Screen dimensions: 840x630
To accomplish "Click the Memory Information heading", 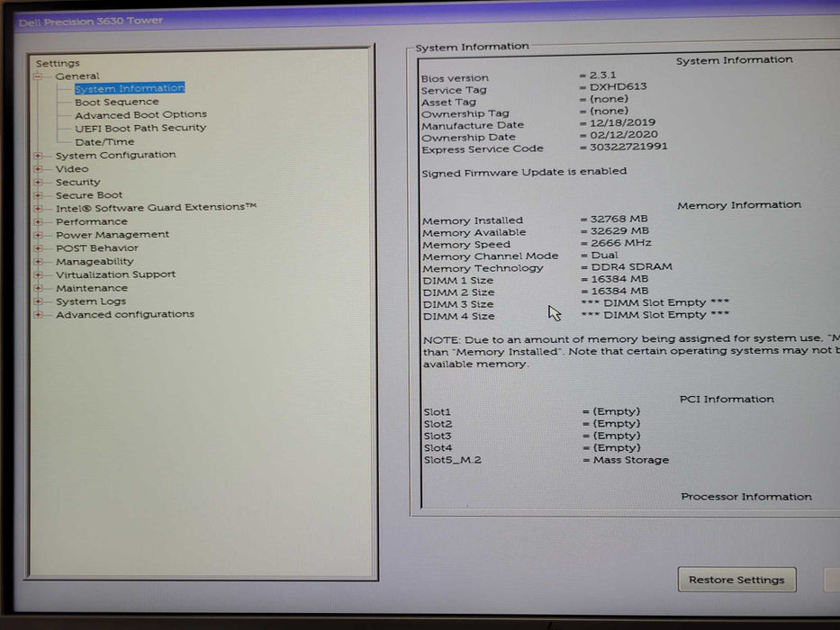I will 739,205.
